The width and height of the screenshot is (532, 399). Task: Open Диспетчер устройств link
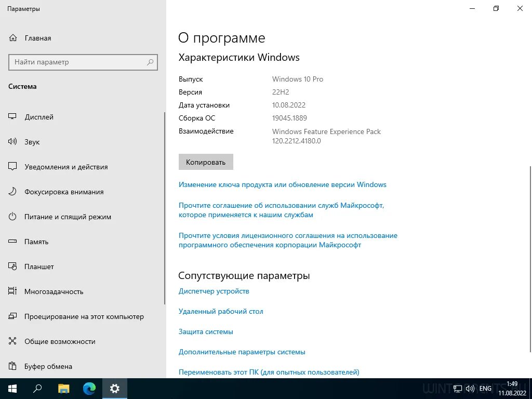tap(214, 291)
